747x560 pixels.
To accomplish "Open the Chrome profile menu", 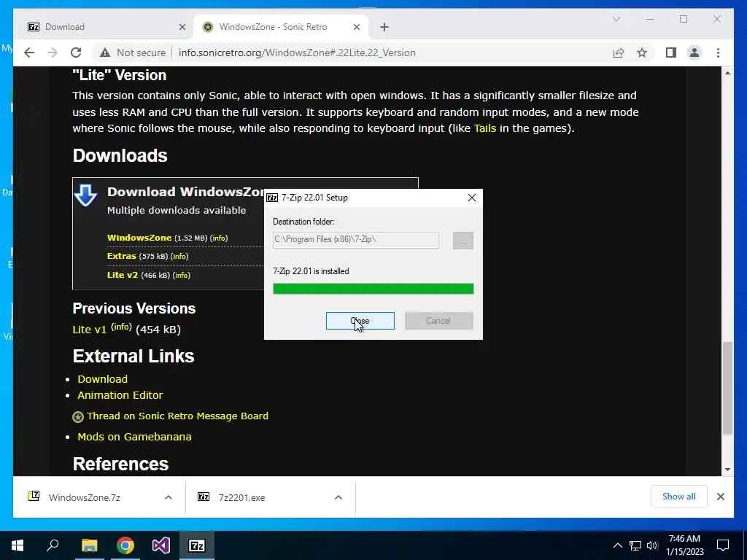I will [694, 52].
